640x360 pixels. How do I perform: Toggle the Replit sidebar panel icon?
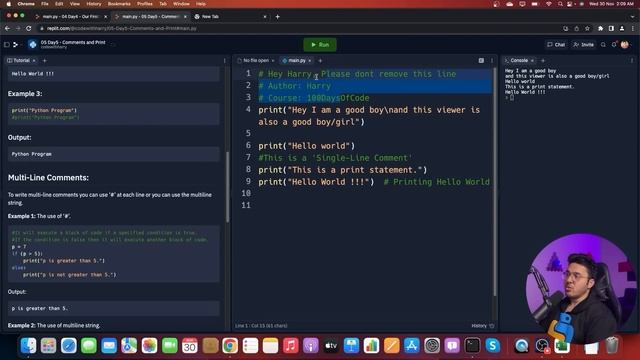pos(7,44)
